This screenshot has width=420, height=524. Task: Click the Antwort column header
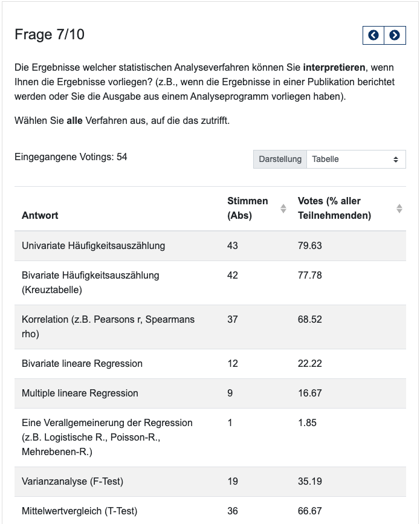point(40,215)
